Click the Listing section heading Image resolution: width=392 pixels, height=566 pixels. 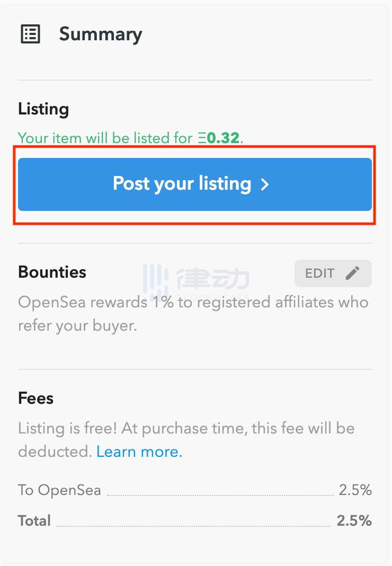click(43, 109)
